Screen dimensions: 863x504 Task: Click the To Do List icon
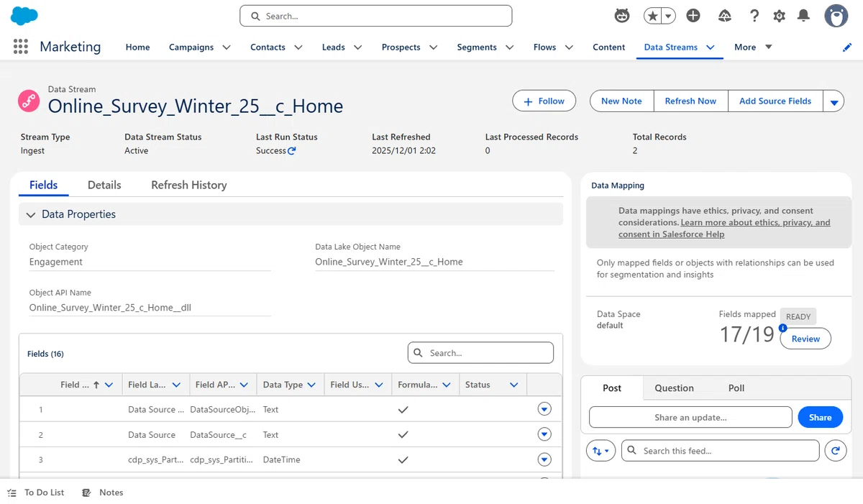(x=12, y=492)
